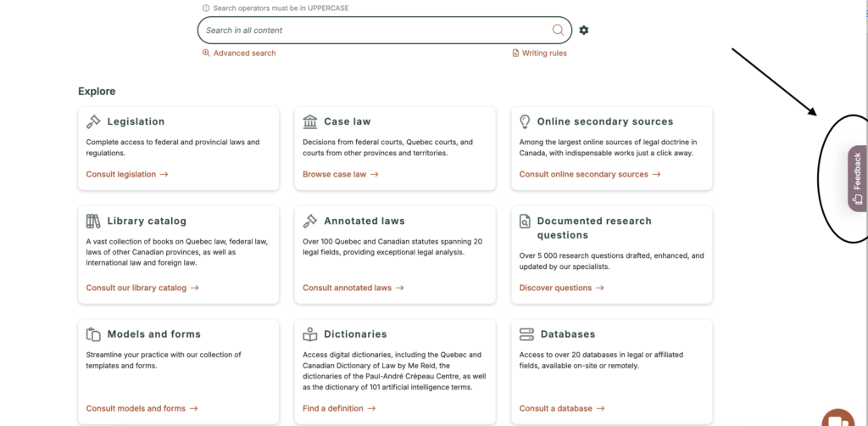The width and height of the screenshot is (868, 426).
Task: Click the Dictionaries book icon
Action: [310, 334]
